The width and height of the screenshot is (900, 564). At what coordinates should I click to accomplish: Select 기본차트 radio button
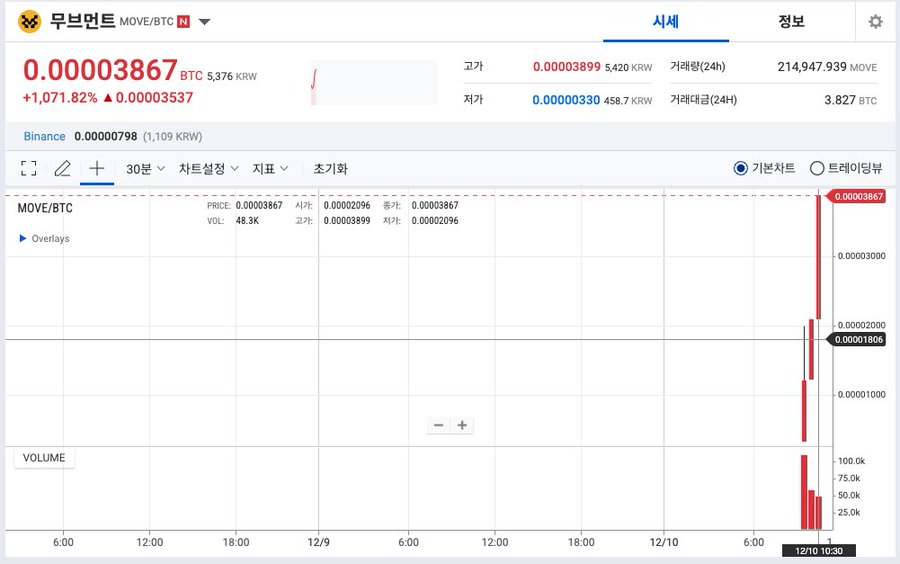pyautogui.click(x=741, y=168)
